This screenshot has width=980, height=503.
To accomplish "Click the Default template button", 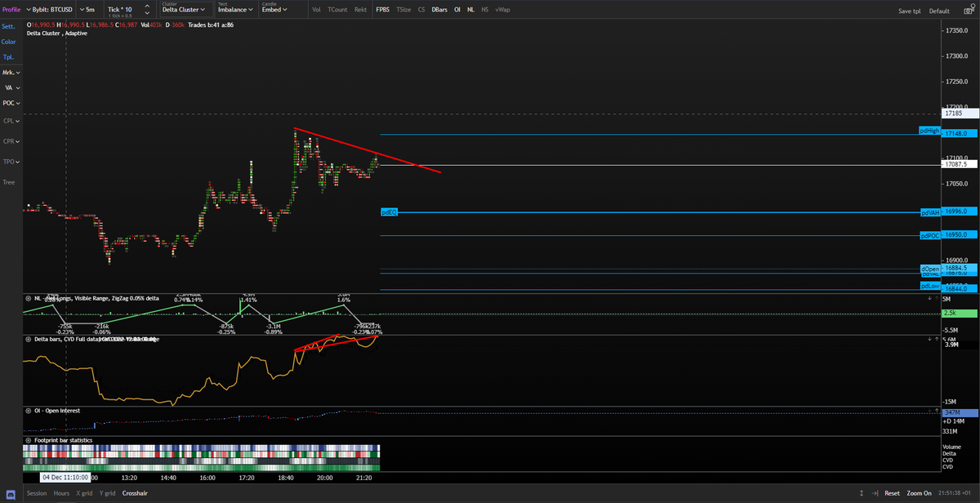I will (939, 11).
